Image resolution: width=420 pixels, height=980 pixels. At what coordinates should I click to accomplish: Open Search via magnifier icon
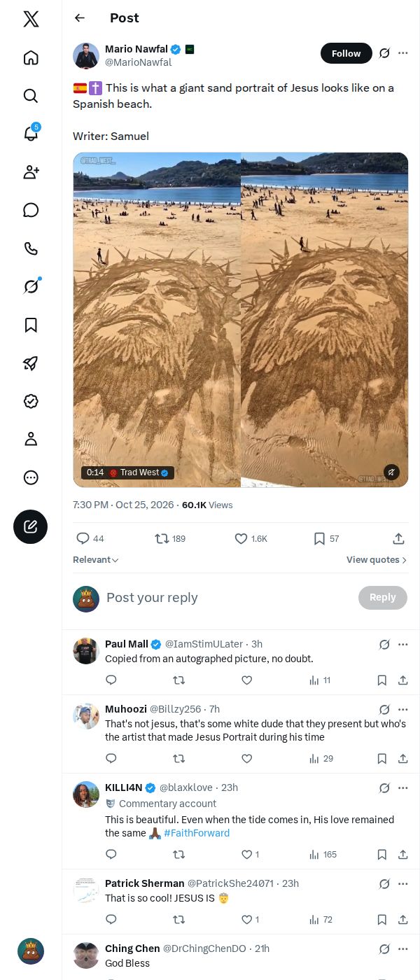coord(31,95)
